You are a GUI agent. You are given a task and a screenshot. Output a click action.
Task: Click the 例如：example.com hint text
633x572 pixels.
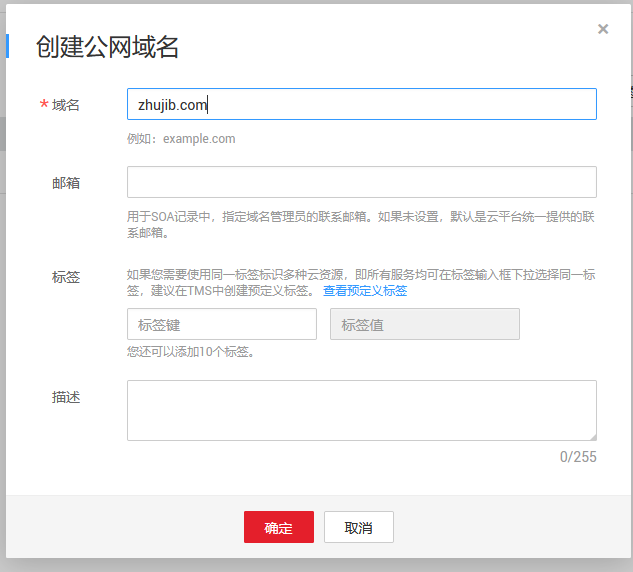tap(181, 139)
